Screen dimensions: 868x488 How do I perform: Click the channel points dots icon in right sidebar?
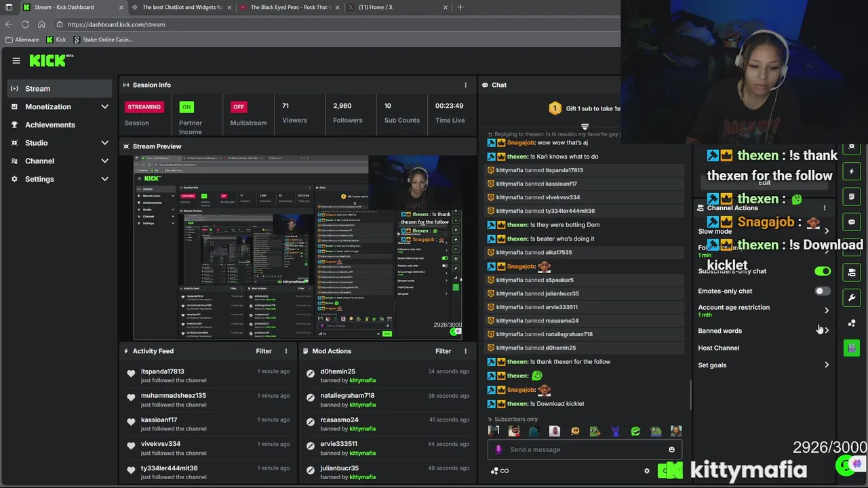coord(852,323)
